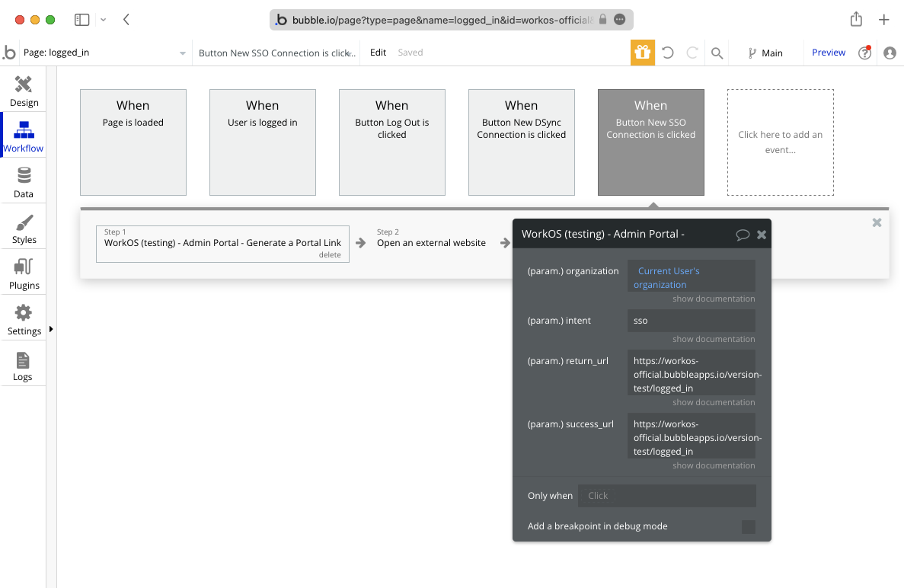Switch to the Workflow tab
Image resolution: width=904 pixels, height=588 pixels.
tap(24, 135)
